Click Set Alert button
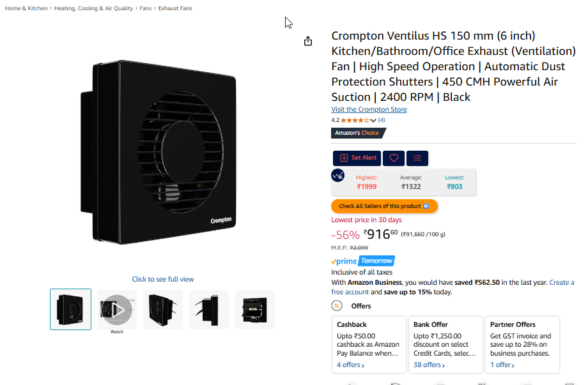This screenshot has width=588, height=385. (357, 158)
